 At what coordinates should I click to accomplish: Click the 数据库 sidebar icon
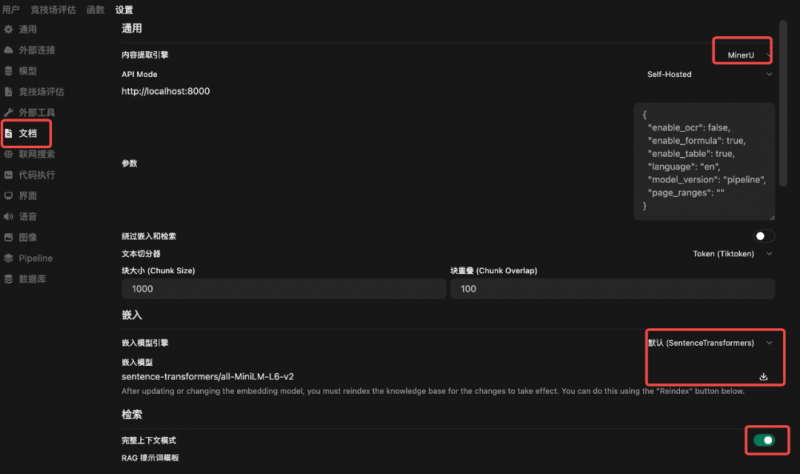9,279
